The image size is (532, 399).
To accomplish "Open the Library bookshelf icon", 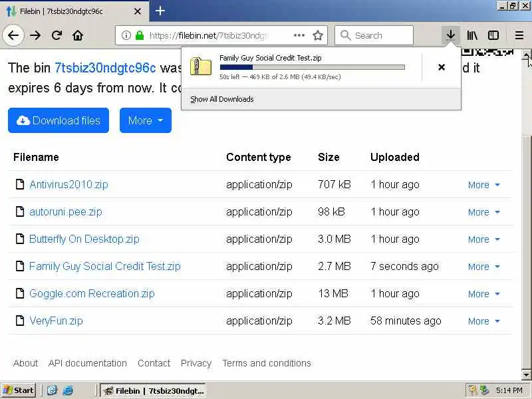I will (x=472, y=35).
